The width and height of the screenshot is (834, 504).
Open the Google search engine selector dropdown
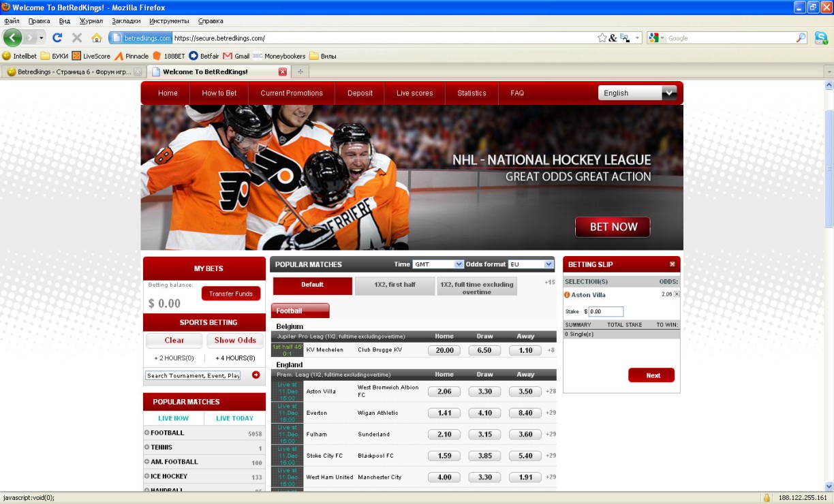click(x=657, y=38)
